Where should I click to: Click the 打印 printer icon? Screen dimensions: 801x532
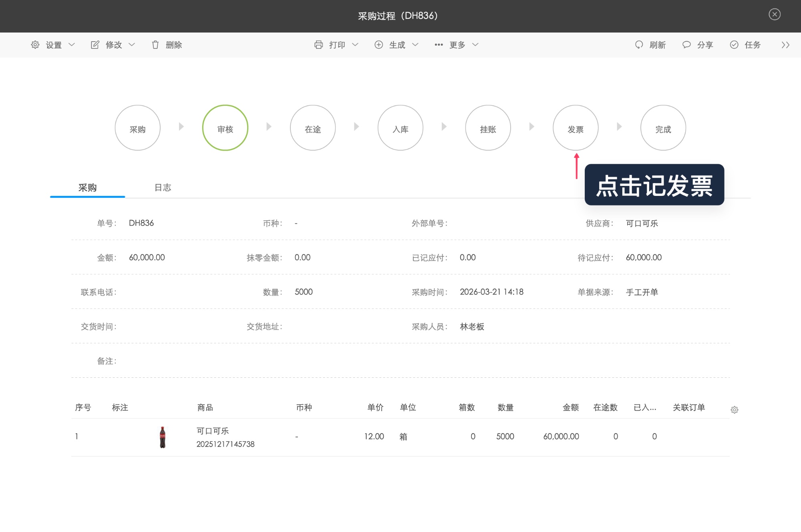319,45
